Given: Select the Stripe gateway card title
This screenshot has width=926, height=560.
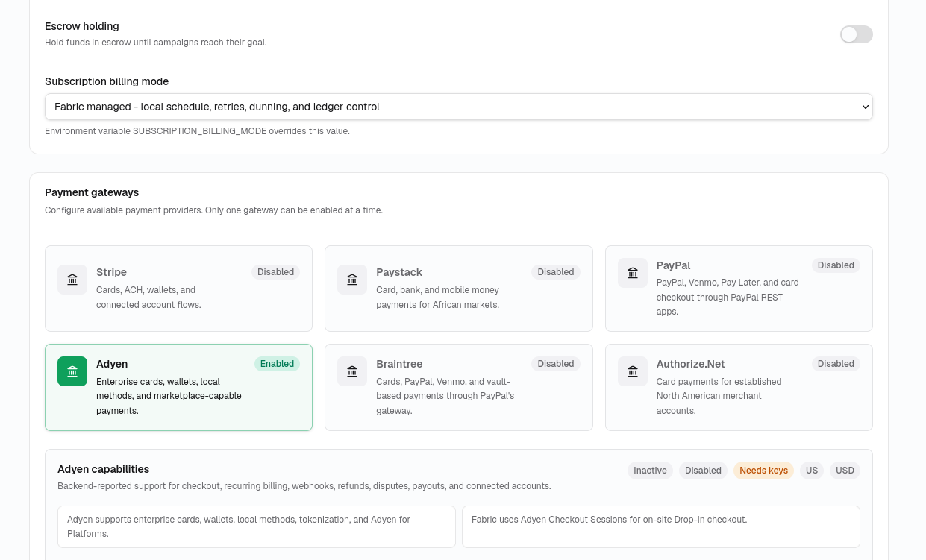Looking at the screenshot, I should tap(111, 272).
